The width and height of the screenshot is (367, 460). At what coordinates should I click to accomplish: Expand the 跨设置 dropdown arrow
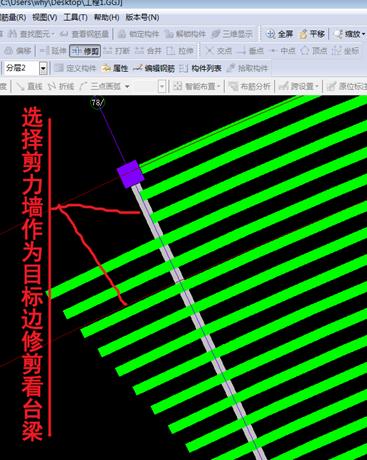tap(317, 87)
